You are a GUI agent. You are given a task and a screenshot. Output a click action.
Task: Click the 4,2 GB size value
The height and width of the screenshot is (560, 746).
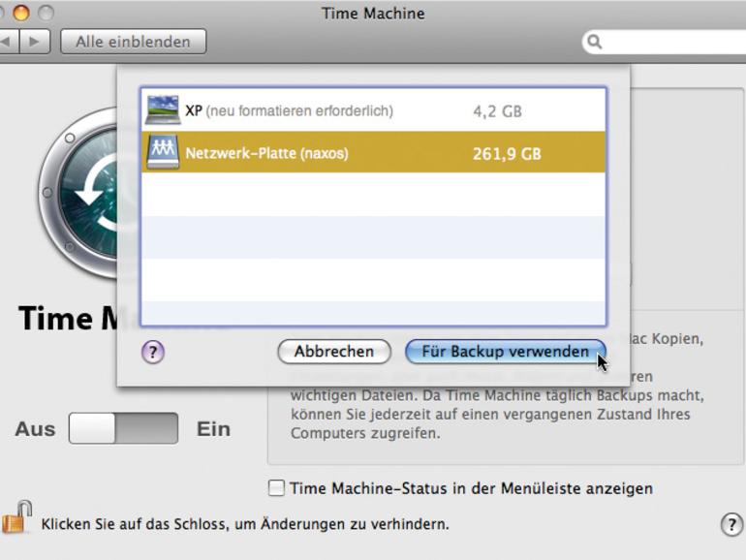point(497,111)
